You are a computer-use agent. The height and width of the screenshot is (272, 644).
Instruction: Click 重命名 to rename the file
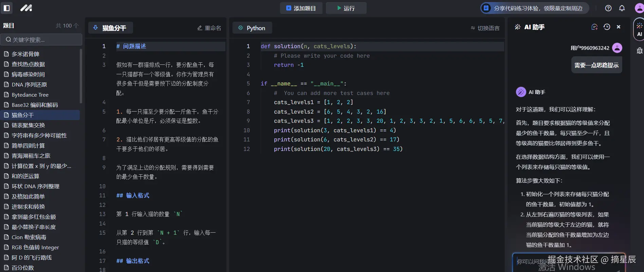coord(209,28)
